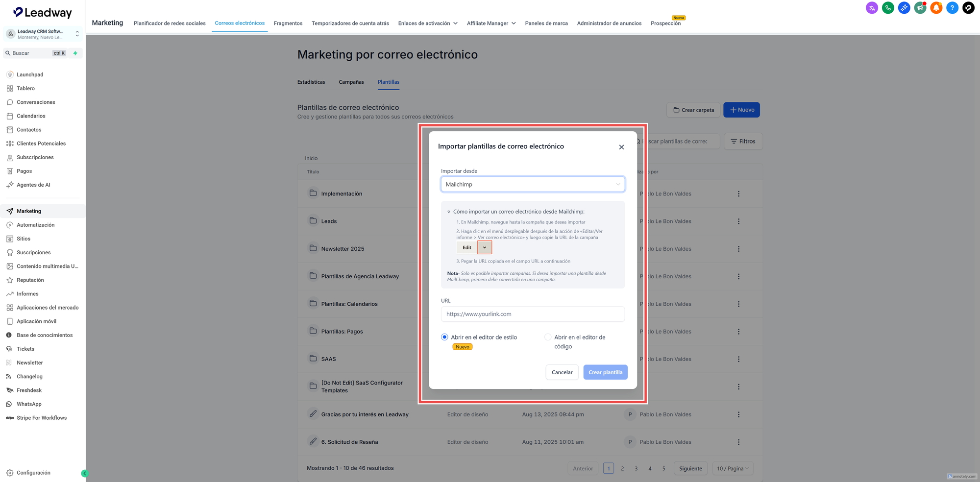This screenshot has width=980, height=482.
Task: Open the Prospección tab
Action: coord(665,23)
